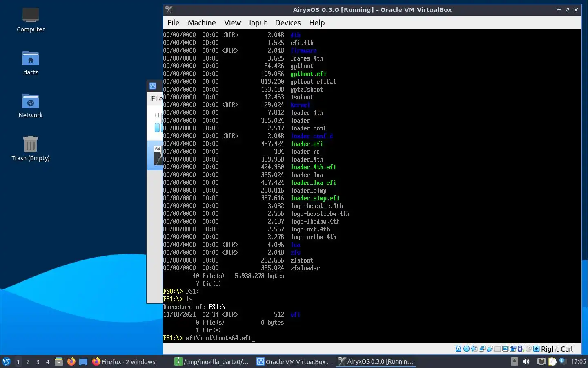The width and height of the screenshot is (588, 368).
Task: Launch Firefox from the quick launch icon
Action: pyautogui.click(x=71, y=361)
